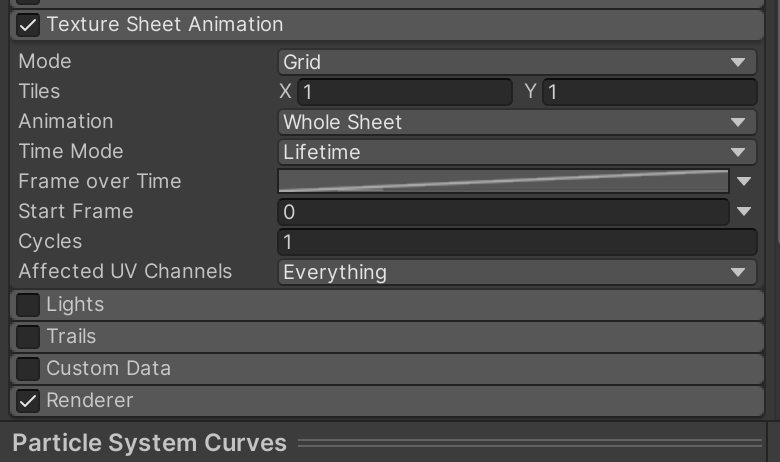Click the Start Frame mode arrow
This screenshot has width=780, height=462.
coord(744,212)
